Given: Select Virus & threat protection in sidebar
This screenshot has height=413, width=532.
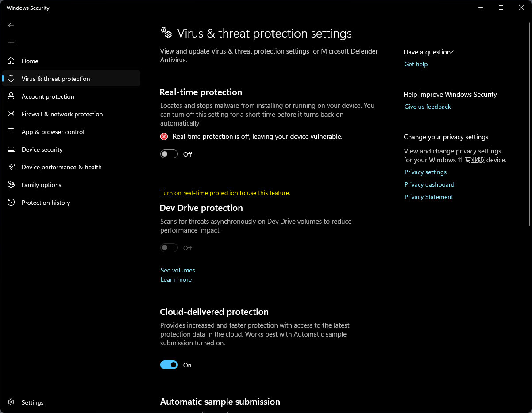Looking at the screenshot, I should coord(56,79).
